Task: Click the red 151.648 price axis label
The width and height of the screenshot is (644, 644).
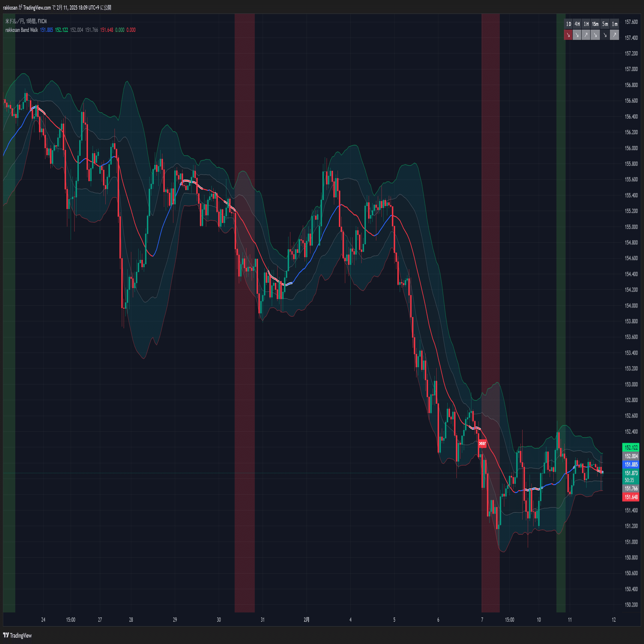Action: pyautogui.click(x=631, y=497)
